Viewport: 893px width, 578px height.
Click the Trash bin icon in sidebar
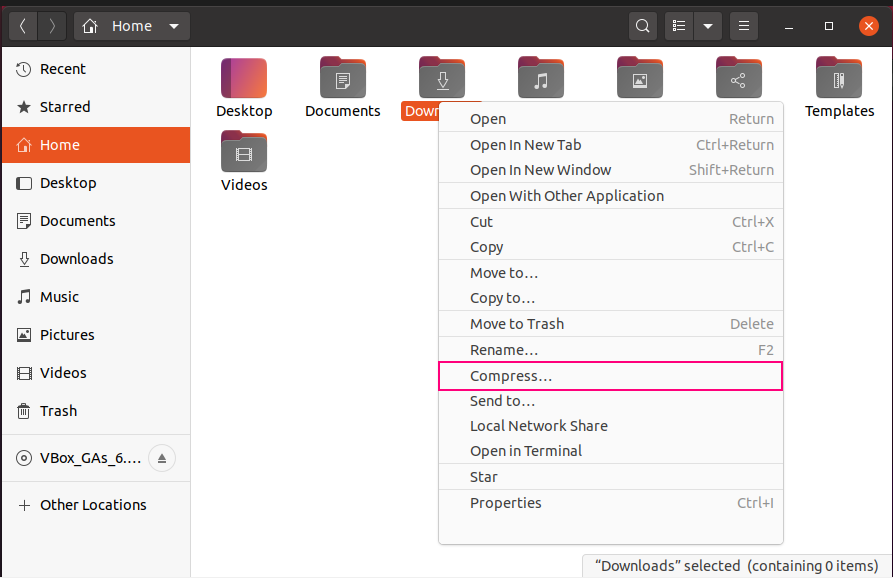(23, 411)
